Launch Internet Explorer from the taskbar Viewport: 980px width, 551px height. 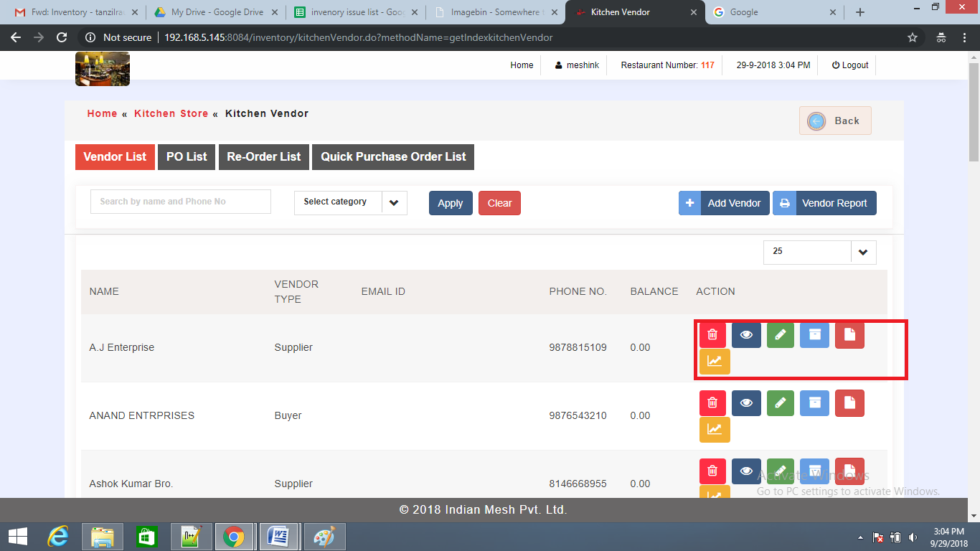click(57, 536)
